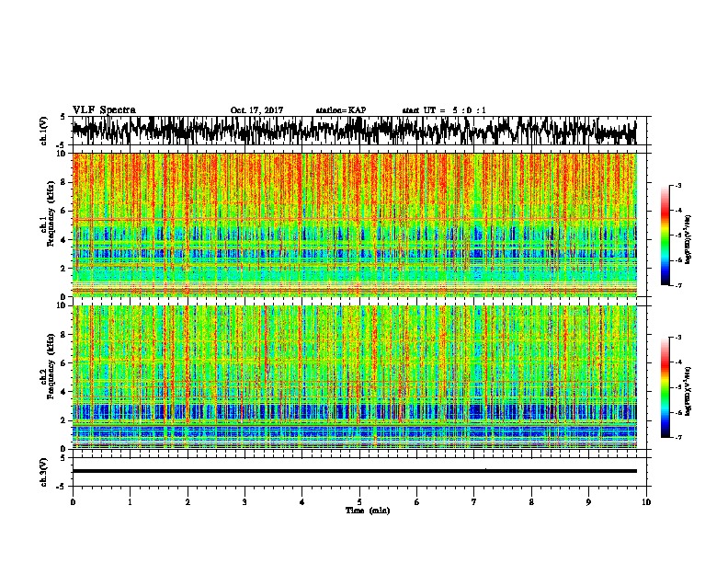
Task: Click the "3" tick on the time axis
Action: (x=245, y=502)
